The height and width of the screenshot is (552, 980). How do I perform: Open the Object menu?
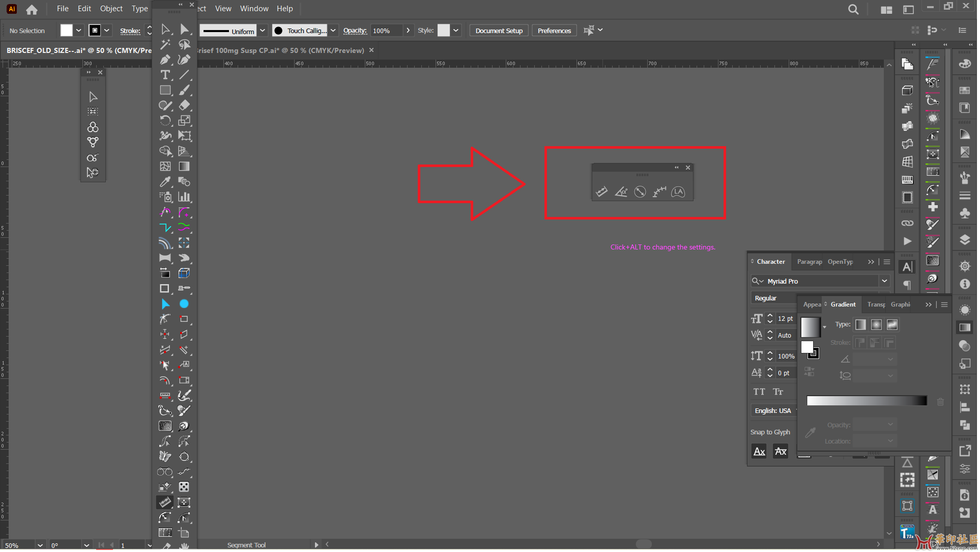111,9
